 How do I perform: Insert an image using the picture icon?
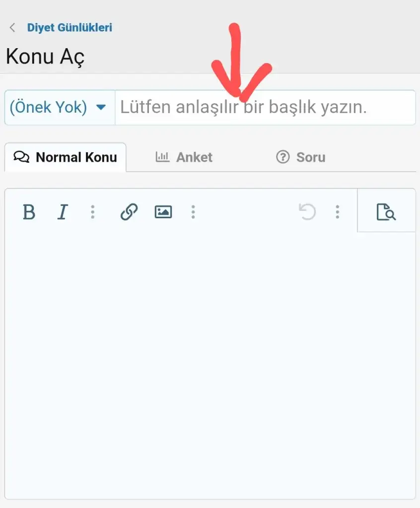click(163, 212)
